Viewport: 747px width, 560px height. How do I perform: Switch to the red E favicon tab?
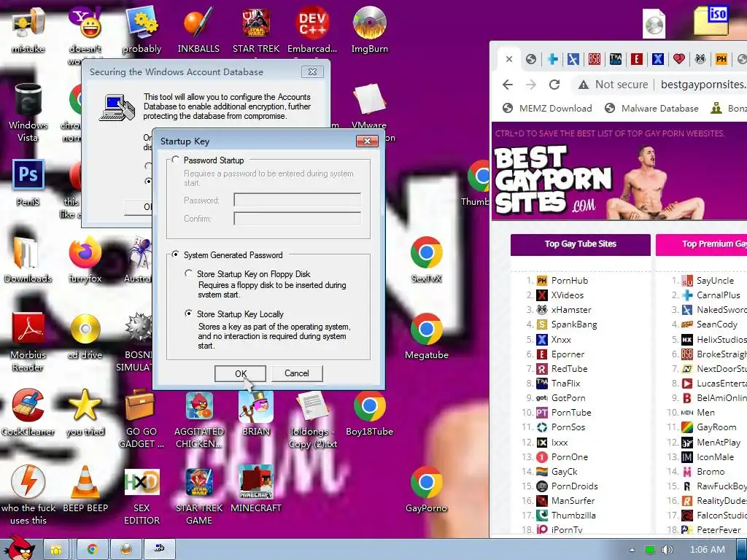tap(636, 59)
